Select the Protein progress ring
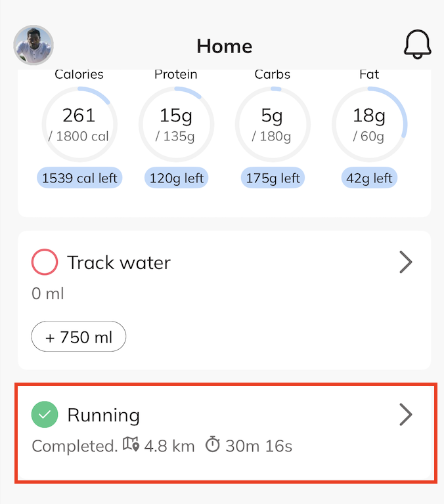The height and width of the screenshot is (504, 444). [176, 123]
